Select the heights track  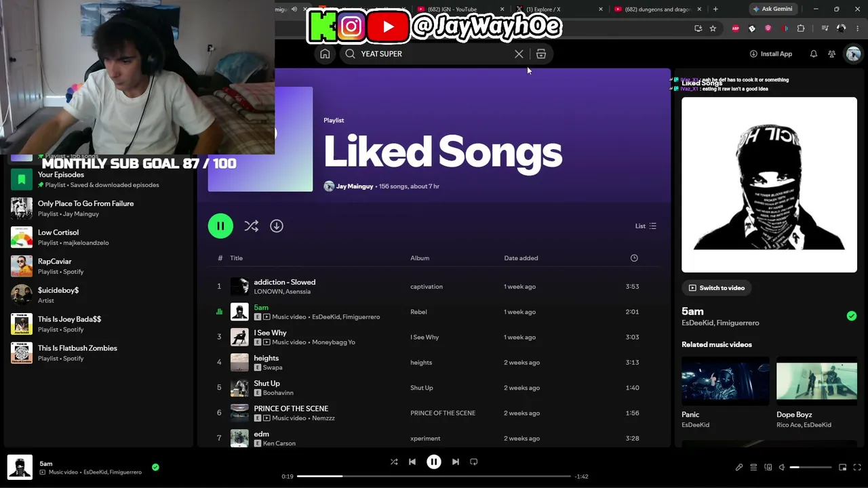[433, 363]
